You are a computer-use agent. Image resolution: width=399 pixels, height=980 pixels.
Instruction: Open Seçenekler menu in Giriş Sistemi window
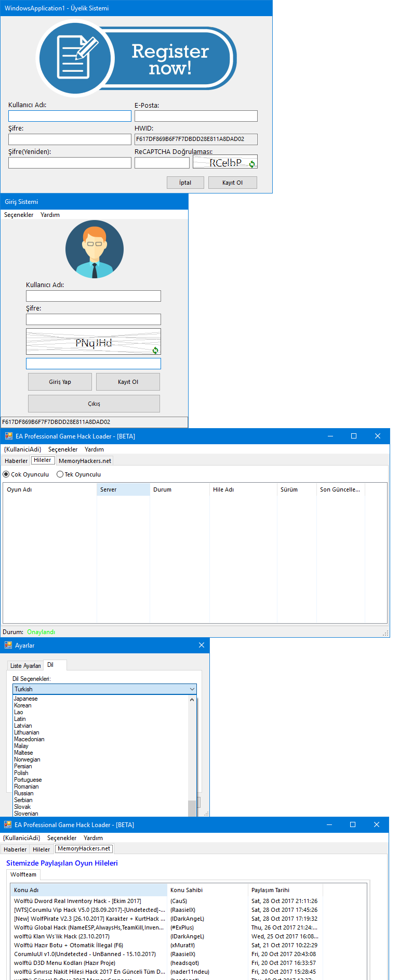click(19, 215)
